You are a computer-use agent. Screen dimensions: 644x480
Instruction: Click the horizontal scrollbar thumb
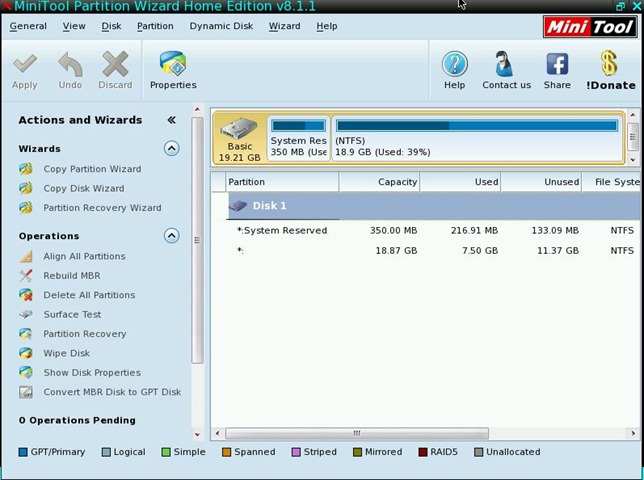356,433
